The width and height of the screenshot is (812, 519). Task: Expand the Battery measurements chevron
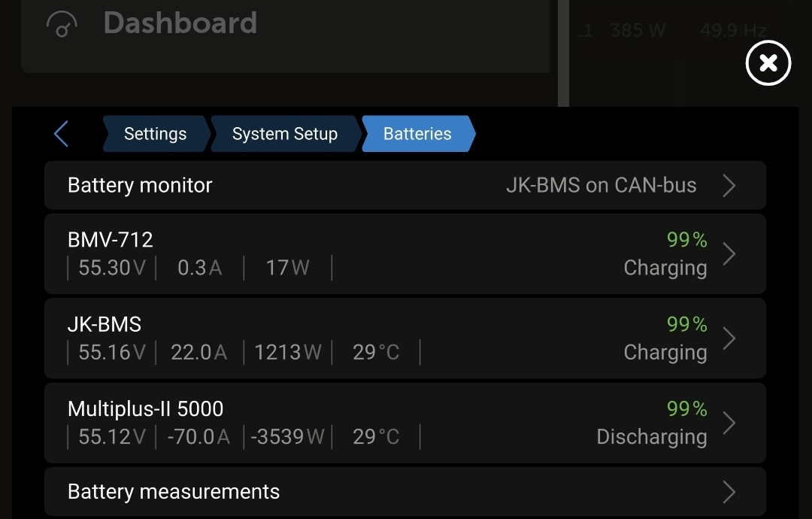point(729,492)
